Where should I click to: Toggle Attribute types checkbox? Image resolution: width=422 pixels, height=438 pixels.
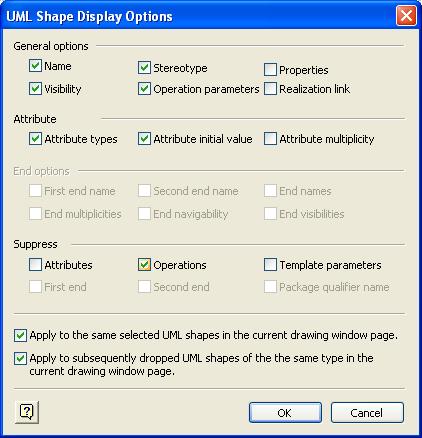coord(35,139)
